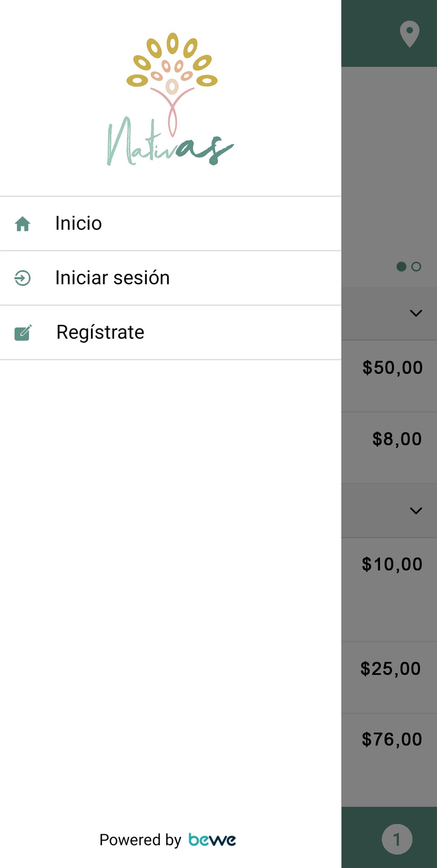Viewport: 437px width, 868px height.
Task: Follow the Powered by bewe link
Action: [x=167, y=840]
